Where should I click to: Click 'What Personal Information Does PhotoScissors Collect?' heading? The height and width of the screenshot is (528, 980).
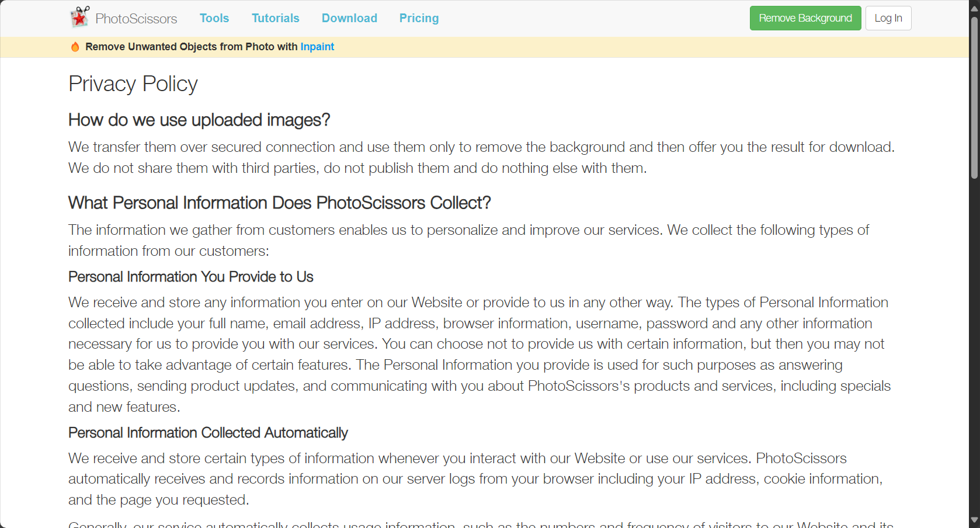point(279,203)
